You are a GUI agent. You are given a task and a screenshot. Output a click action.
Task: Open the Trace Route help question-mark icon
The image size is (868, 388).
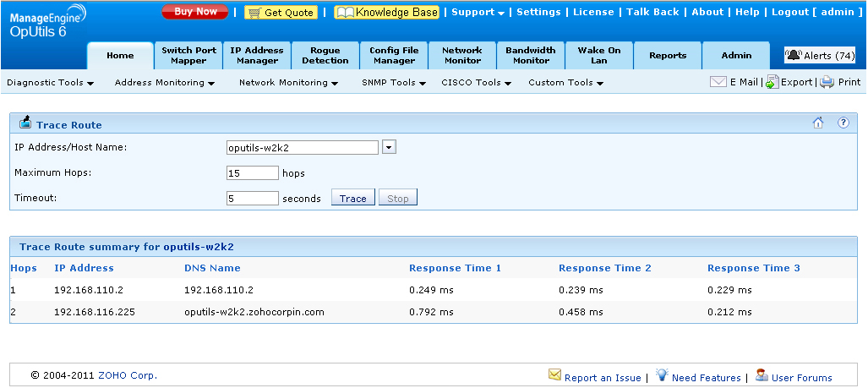click(x=843, y=123)
